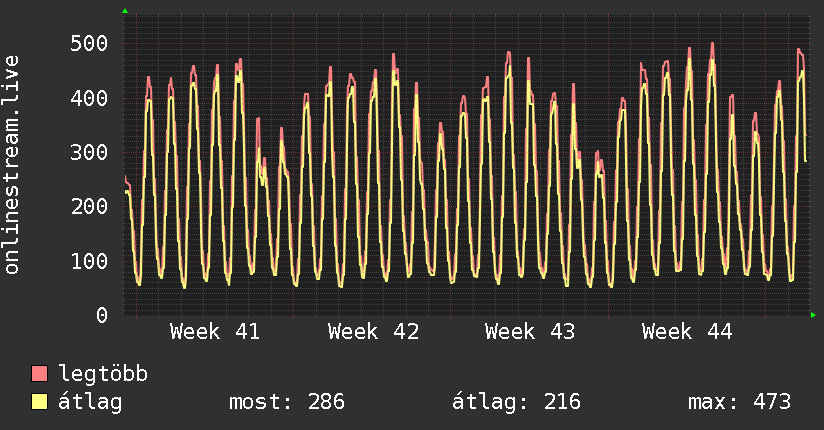Click the 100 y-axis tick label
Screen dimensions: 824x430
(x=89, y=261)
